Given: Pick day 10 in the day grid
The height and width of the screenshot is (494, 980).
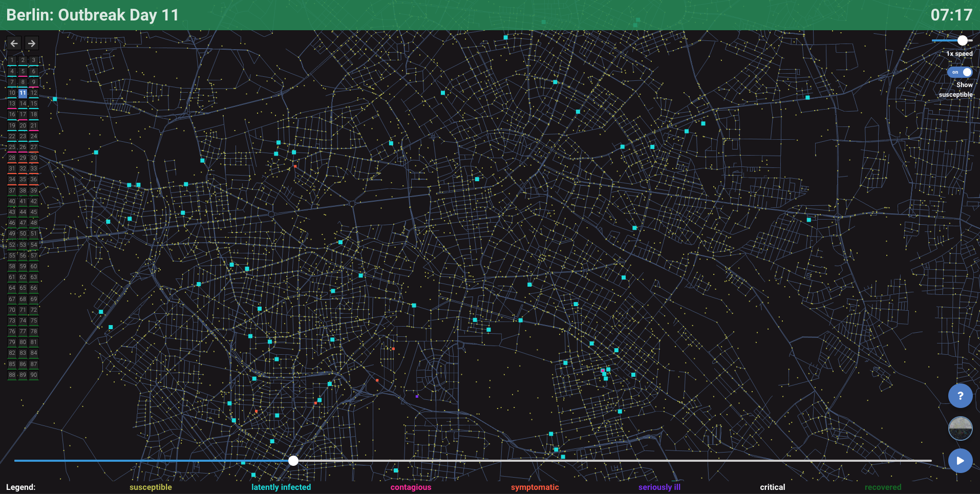Looking at the screenshot, I should pyautogui.click(x=12, y=93).
